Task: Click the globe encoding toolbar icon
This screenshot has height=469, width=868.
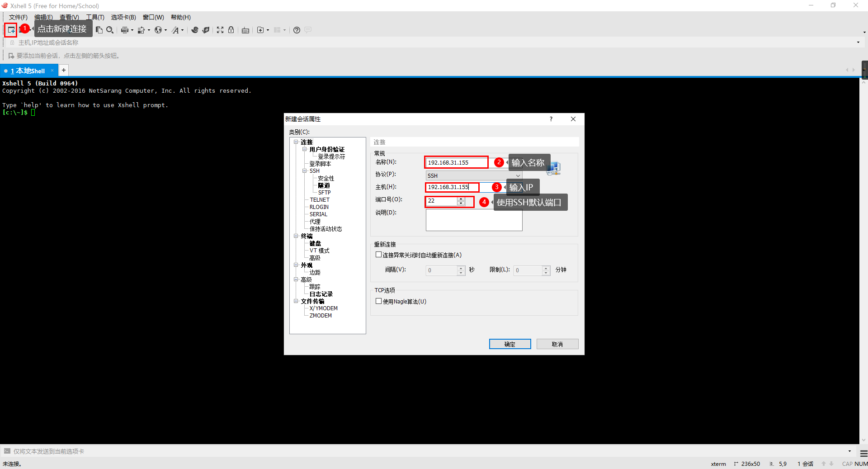Action: click(x=158, y=30)
